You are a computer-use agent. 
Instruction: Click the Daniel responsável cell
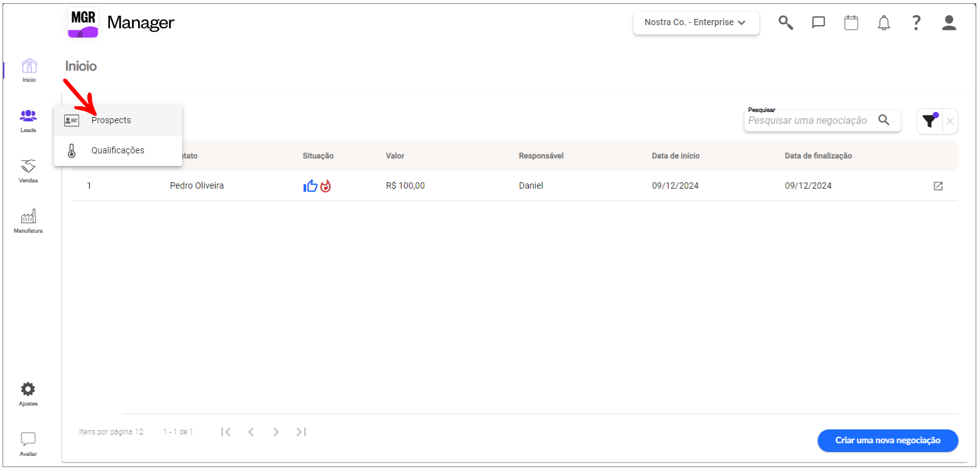click(x=531, y=186)
